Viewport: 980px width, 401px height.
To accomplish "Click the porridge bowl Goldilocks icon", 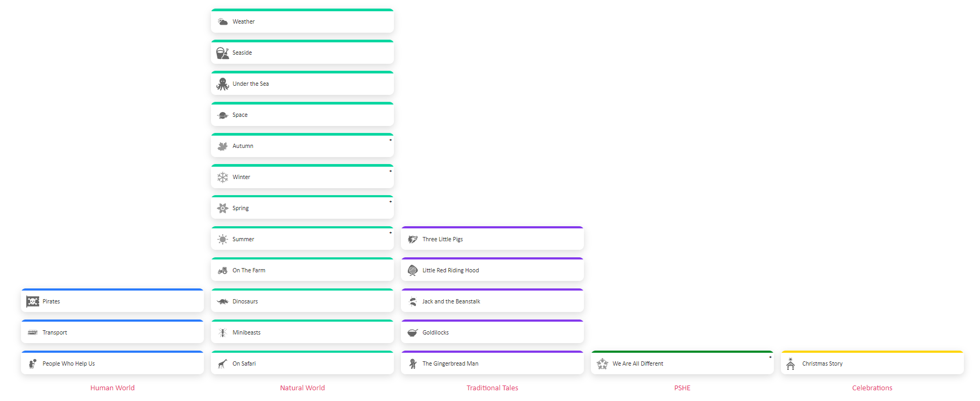I will click(412, 333).
